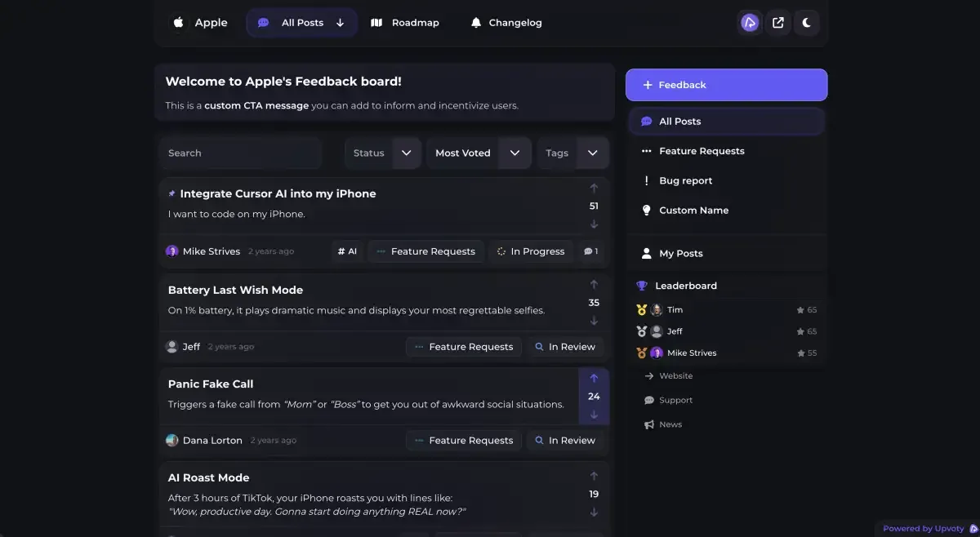Click Feature Requests tag on Battery post
The width and height of the screenshot is (980, 537).
pyautogui.click(x=464, y=347)
